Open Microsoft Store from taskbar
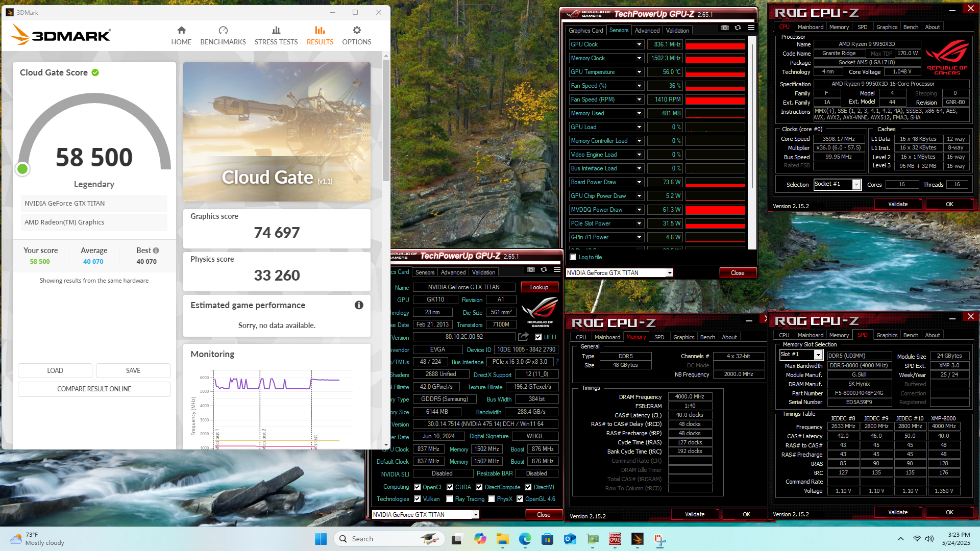980x551 pixels. pyautogui.click(x=548, y=539)
